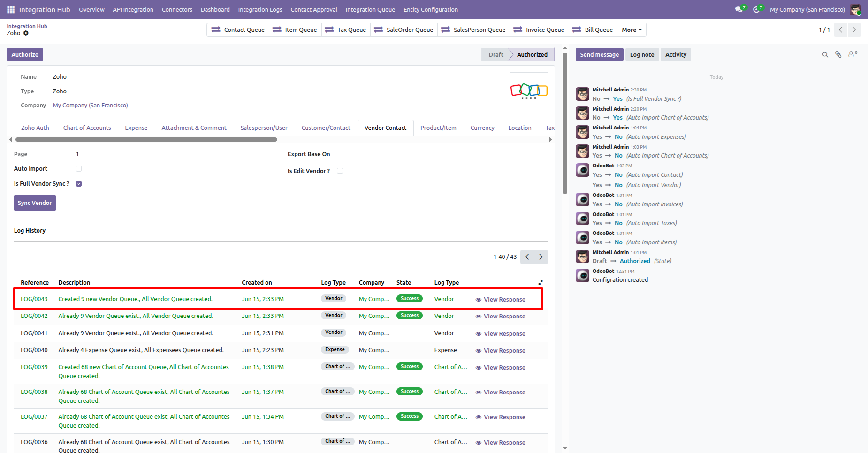Click the horizontal tab scrollbar

click(x=146, y=139)
